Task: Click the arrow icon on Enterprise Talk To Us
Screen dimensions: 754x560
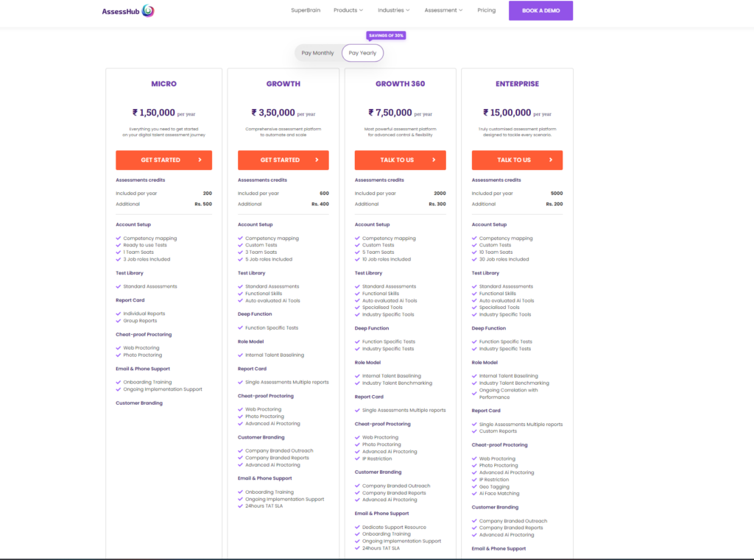Action: point(551,160)
